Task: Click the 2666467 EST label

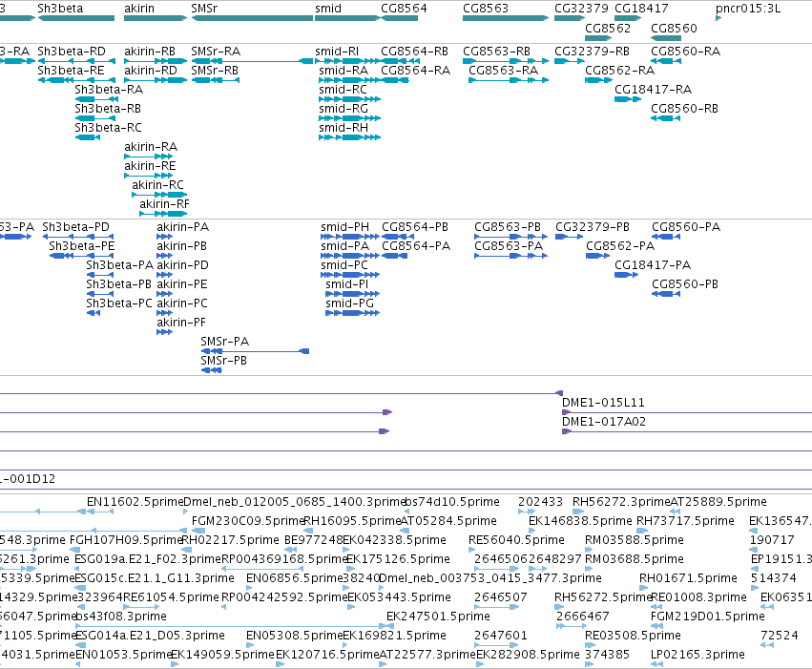Action: click(583, 617)
